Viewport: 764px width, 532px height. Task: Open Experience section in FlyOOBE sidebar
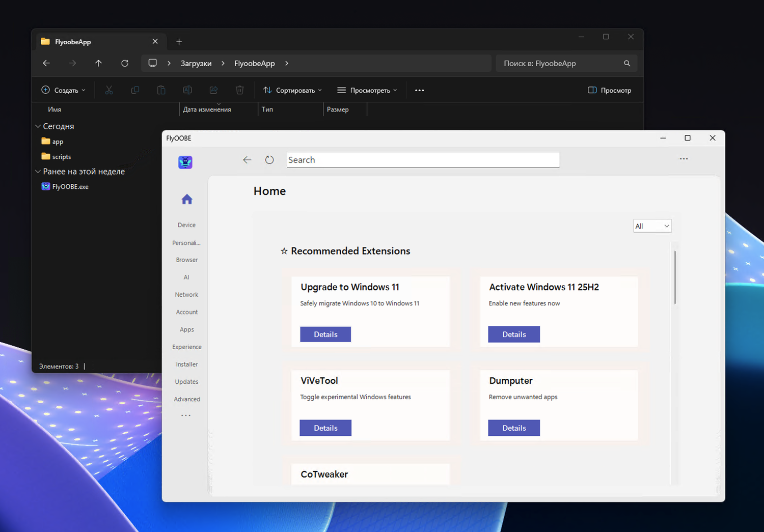pos(187,347)
